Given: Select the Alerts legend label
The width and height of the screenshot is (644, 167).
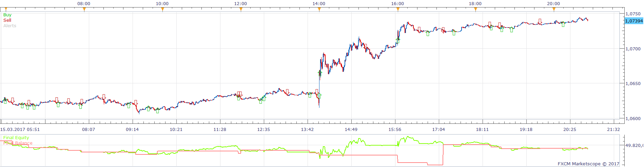Looking at the screenshot, I should pos(10,26).
